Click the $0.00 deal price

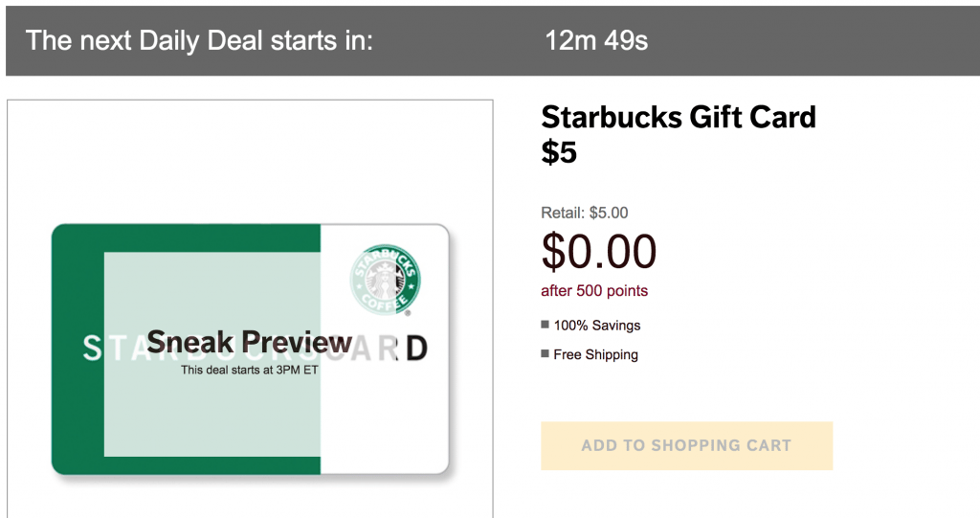(599, 252)
